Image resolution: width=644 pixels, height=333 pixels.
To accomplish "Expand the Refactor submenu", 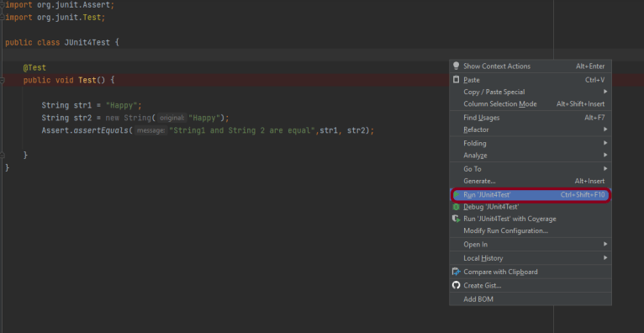I will click(x=531, y=129).
